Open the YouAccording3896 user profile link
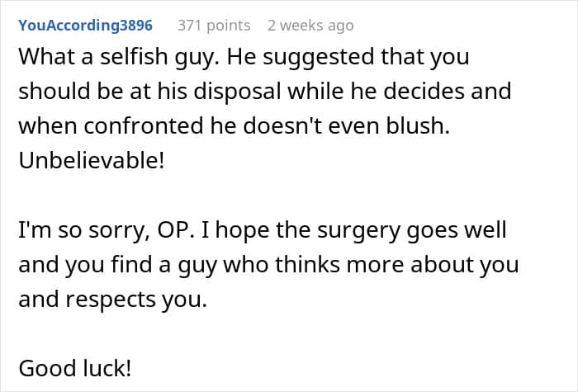 point(85,26)
